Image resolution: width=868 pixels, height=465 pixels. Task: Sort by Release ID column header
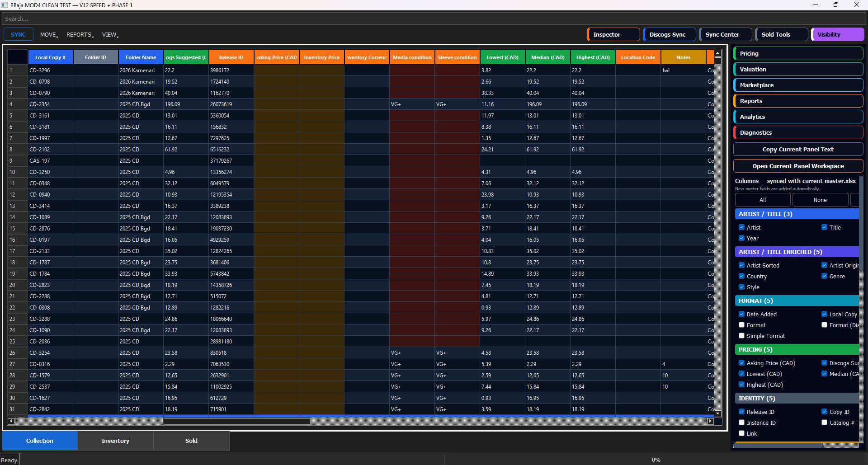231,57
